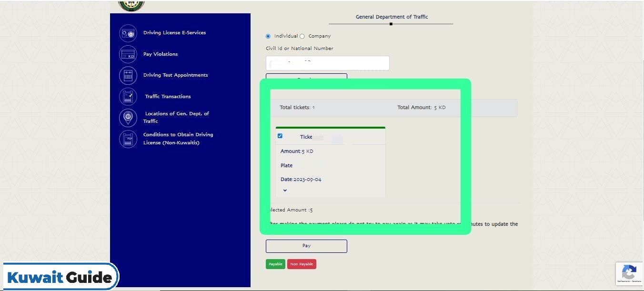Viewport: 644px width, 291px height.
Task: Click the Civil Id or National Number label
Action: [x=300, y=49]
